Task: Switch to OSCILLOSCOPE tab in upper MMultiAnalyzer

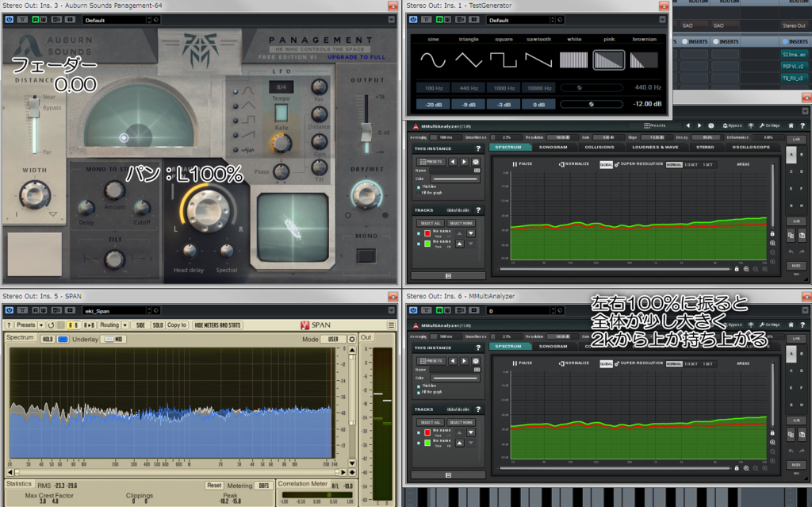Action: pyautogui.click(x=751, y=148)
